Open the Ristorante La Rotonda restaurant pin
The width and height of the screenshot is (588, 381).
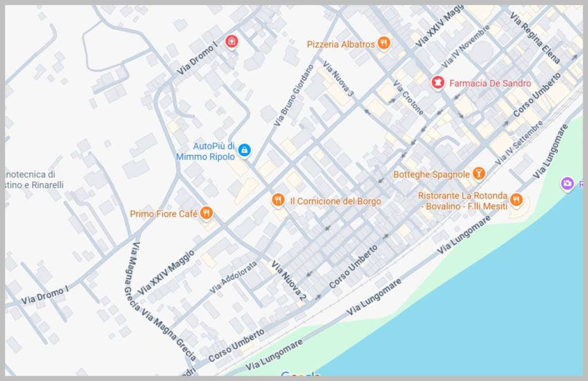516,200
